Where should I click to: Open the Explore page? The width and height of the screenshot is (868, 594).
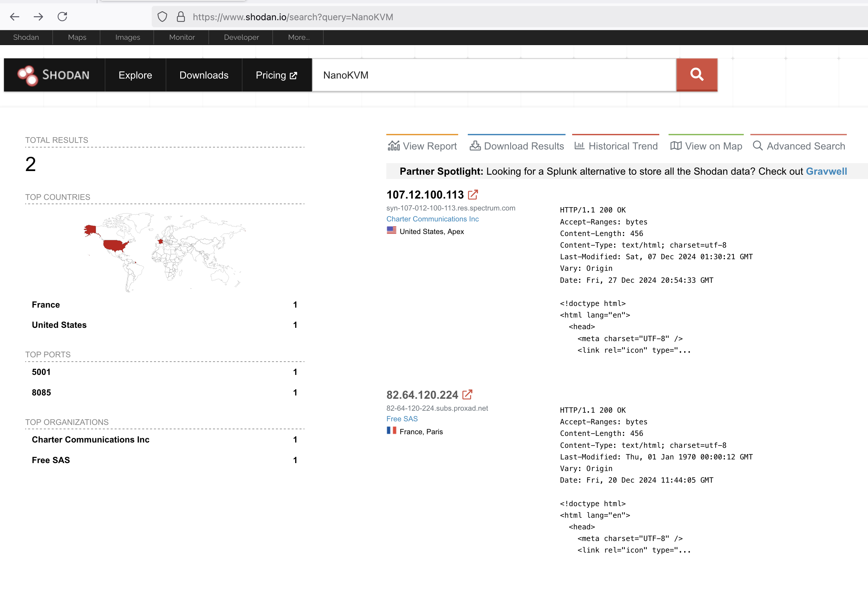(135, 75)
